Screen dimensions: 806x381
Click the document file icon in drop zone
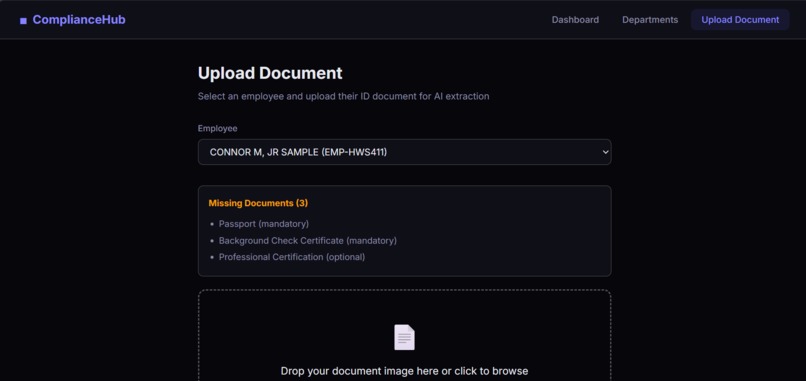click(x=404, y=337)
